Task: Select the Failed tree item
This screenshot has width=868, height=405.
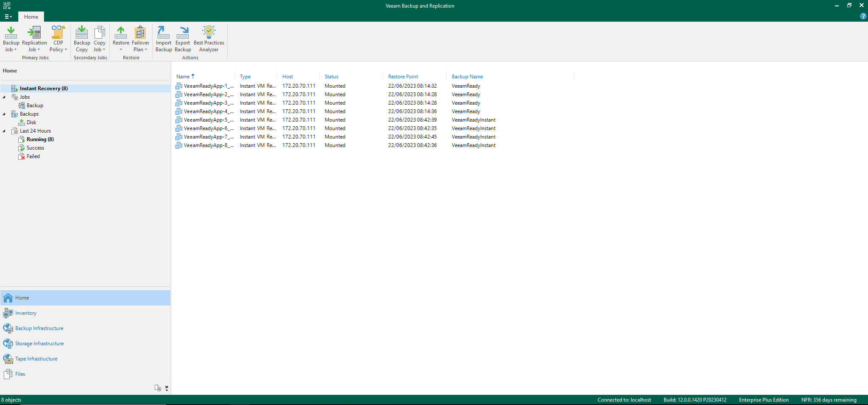Action: [33, 156]
